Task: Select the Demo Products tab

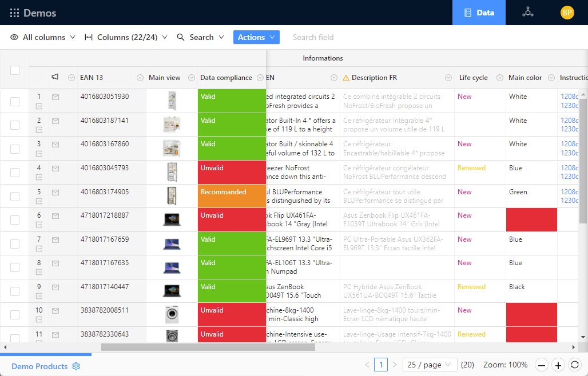Action: coord(39,366)
